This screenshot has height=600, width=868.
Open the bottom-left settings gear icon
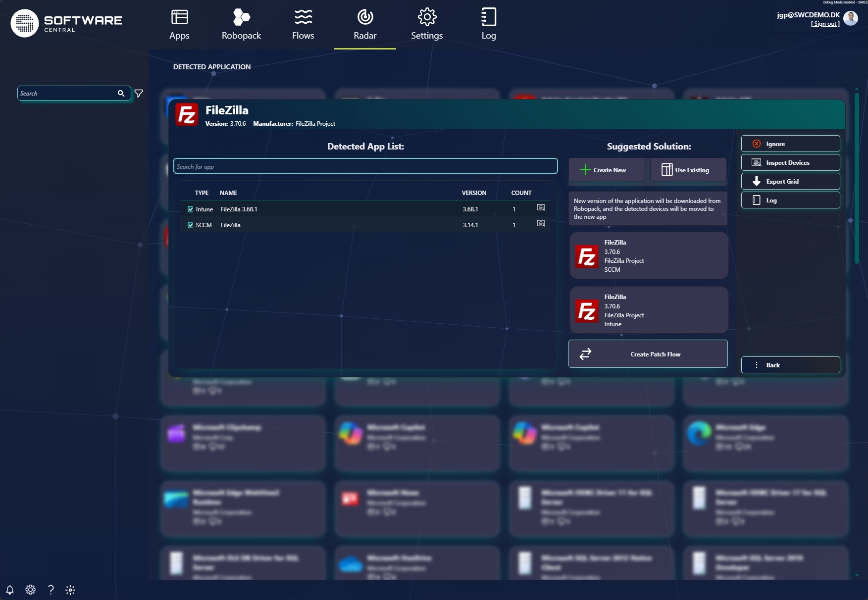pyautogui.click(x=30, y=590)
